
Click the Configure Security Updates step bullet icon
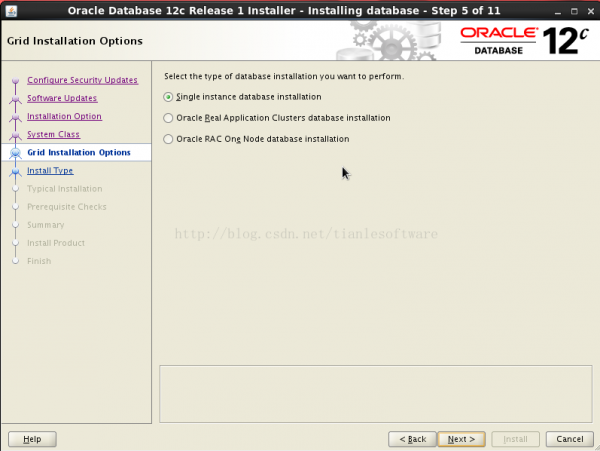(x=15, y=81)
